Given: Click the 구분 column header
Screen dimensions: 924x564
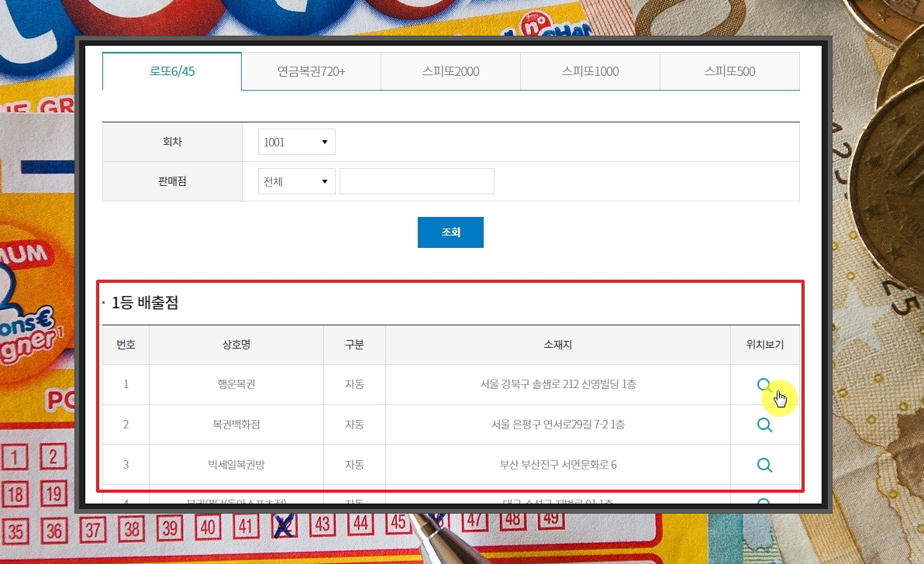Looking at the screenshot, I should [x=354, y=345].
